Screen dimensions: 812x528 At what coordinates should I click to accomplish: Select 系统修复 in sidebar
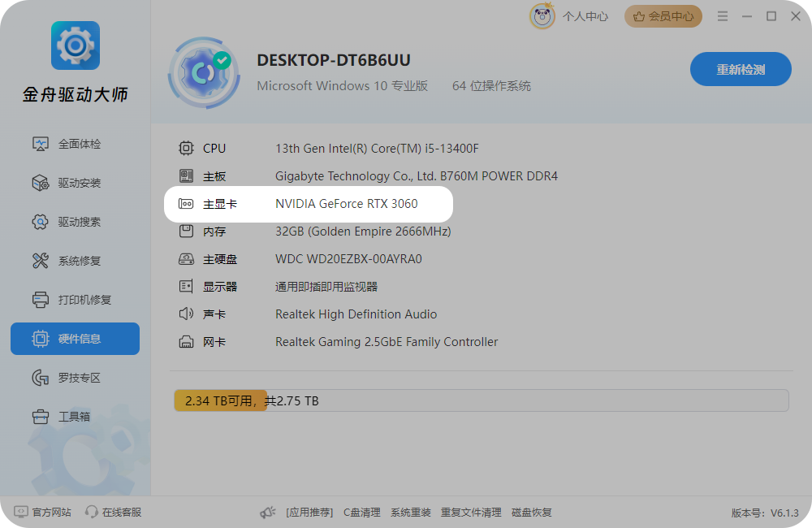pyautogui.click(x=75, y=261)
